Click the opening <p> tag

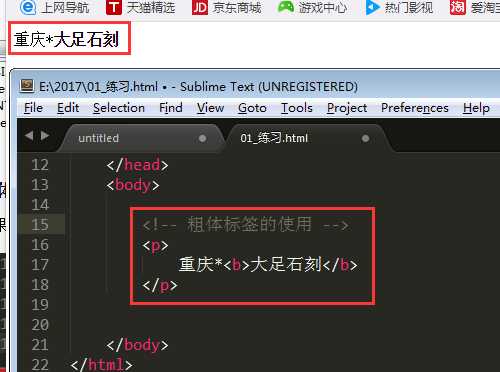point(155,246)
